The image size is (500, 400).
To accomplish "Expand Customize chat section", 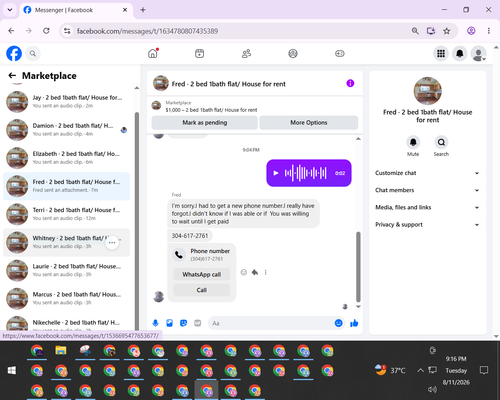I will click(x=427, y=173).
